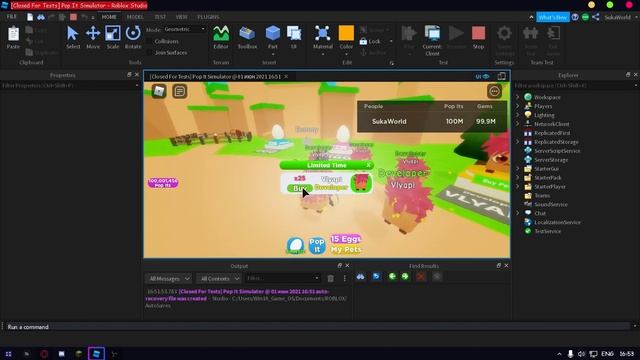Open the FILE menu
640x360 pixels.
(x=11, y=17)
